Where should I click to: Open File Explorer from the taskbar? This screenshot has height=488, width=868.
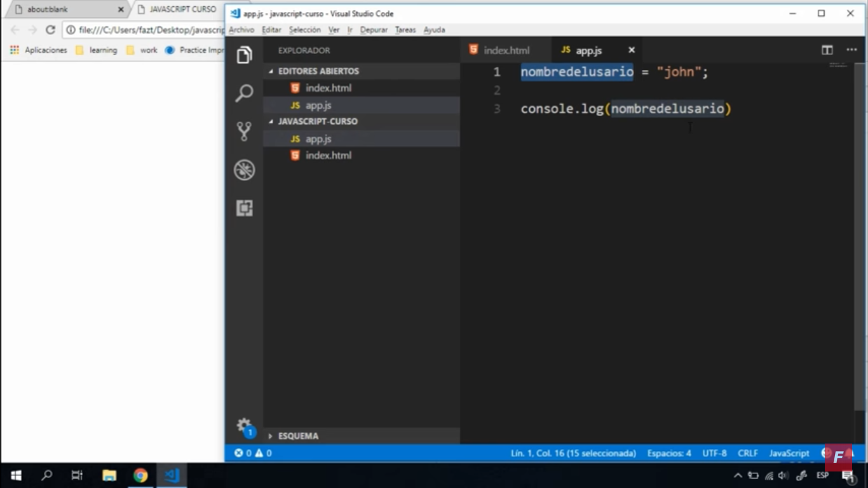tap(109, 475)
